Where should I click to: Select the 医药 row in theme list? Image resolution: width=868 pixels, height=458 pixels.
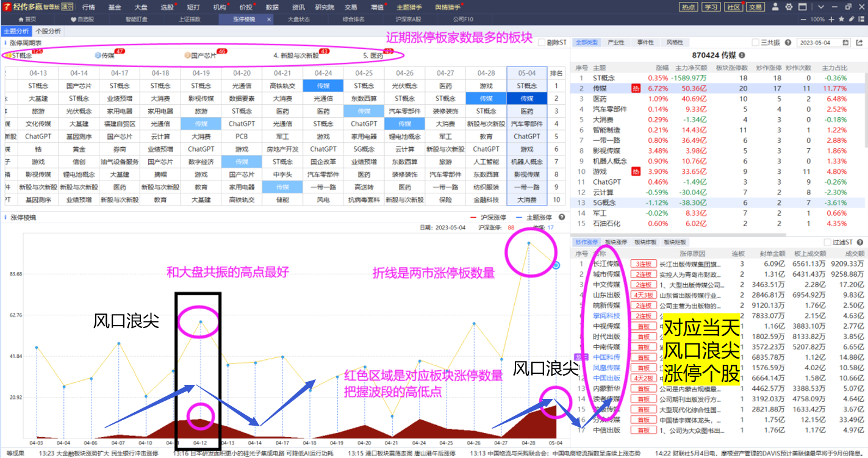[x=719, y=99]
